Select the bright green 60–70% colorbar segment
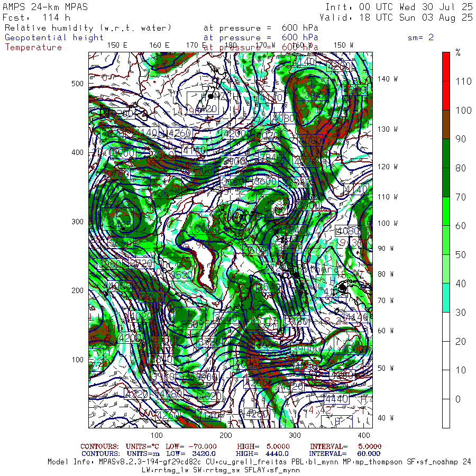Screen dimensions: 476x476 point(446,211)
